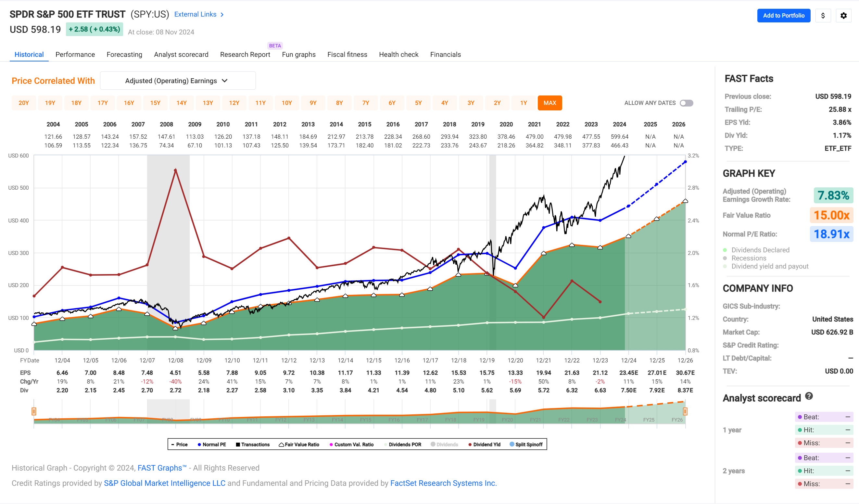Screen dimensions: 859x504
Task: Open S&P Global Market Intelligence LLC link
Action: [x=165, y=483]
